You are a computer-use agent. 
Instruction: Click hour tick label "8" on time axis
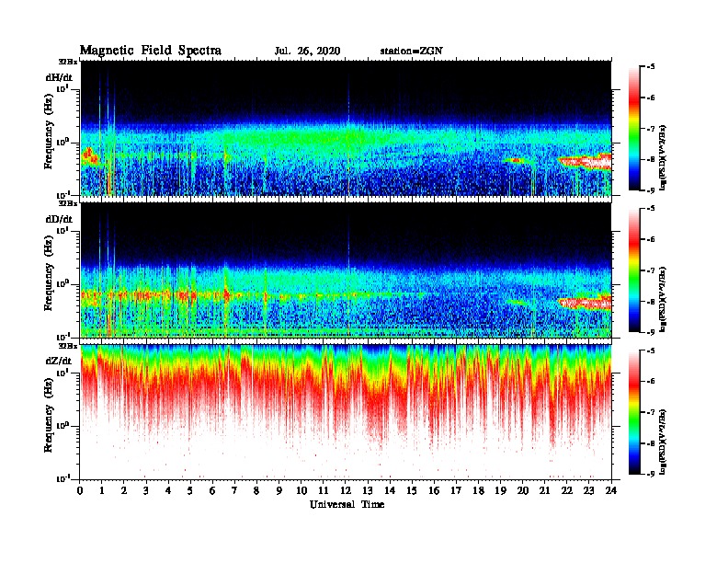point(256,491)
